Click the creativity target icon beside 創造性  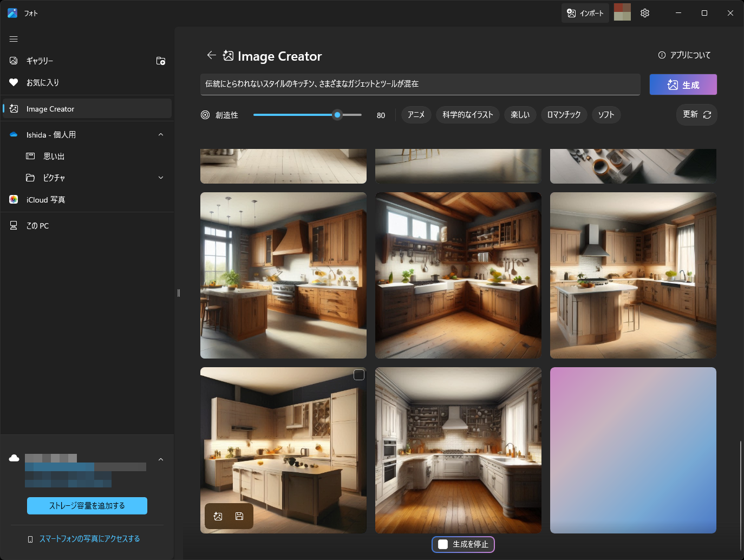click(x=205, y=115)
